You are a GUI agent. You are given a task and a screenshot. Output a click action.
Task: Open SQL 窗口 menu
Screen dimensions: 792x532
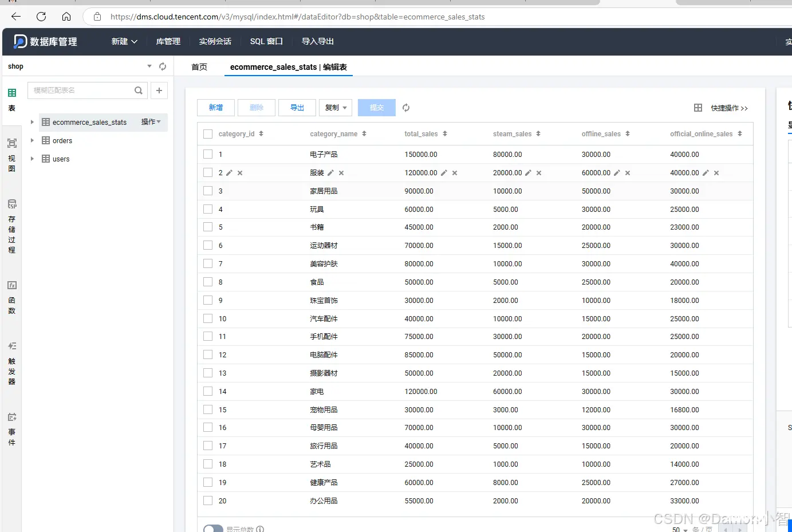(x=266, y=41)
